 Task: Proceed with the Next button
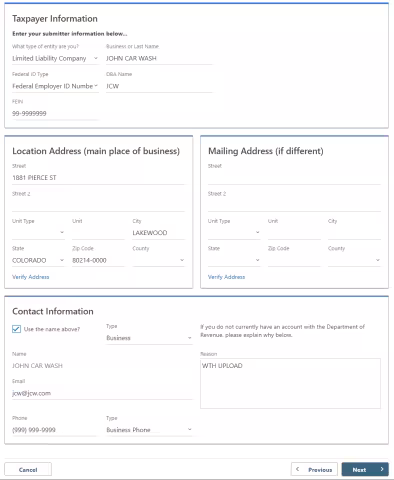tap(365, 470)
